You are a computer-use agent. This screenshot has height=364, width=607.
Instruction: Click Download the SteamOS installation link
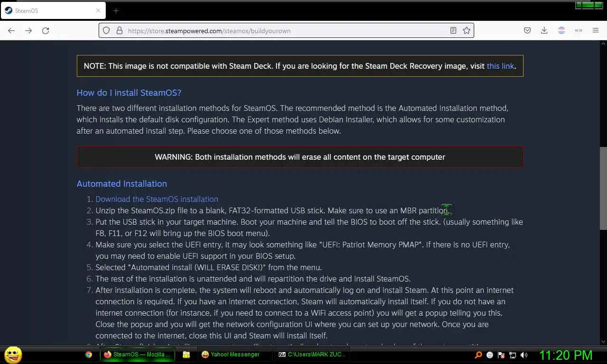click(157, 199)
